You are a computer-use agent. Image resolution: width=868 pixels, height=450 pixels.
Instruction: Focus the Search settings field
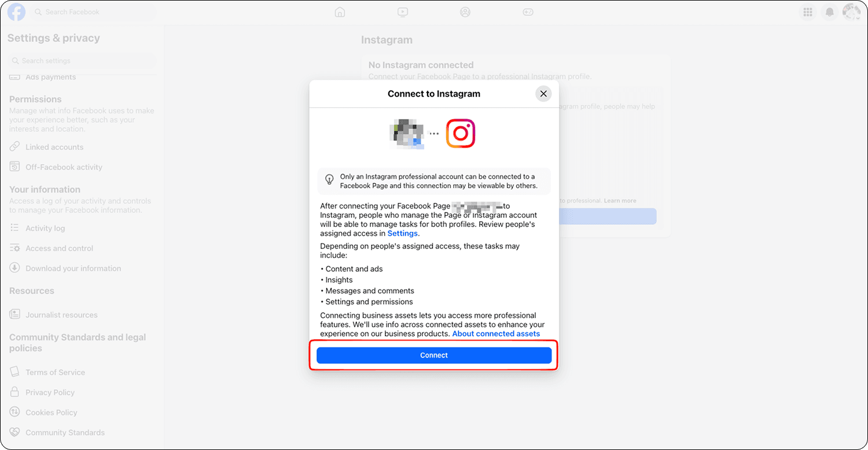pos(82,61)
